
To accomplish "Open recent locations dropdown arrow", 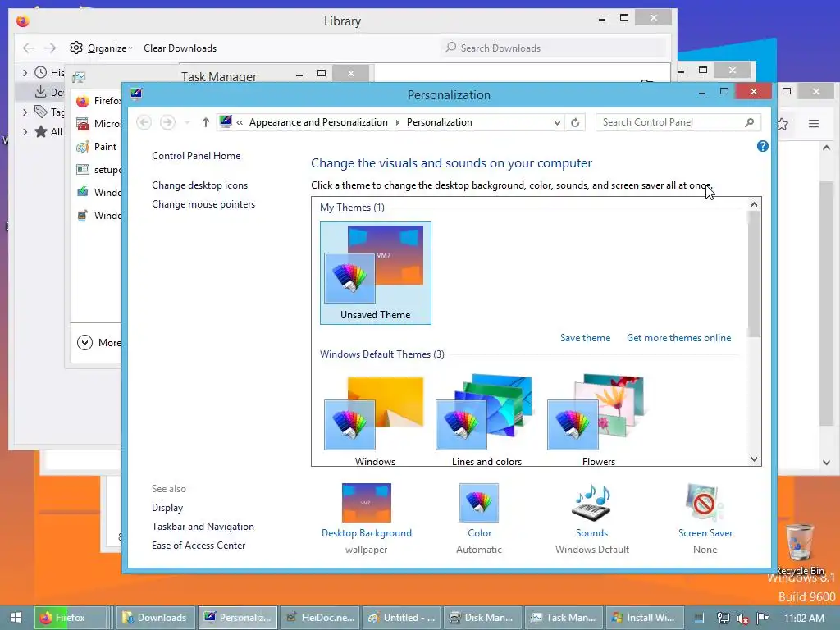I will coord(187,123).
